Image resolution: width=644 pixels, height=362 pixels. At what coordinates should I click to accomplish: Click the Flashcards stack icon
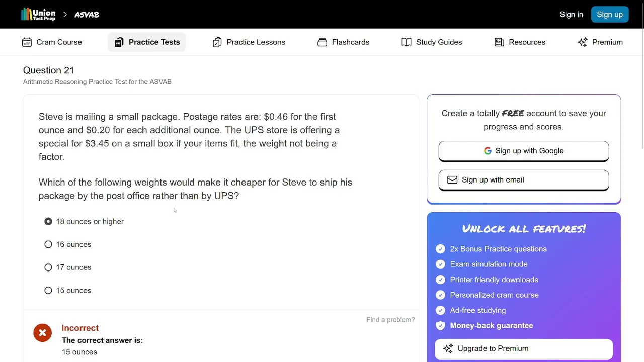tap(322, 42)
